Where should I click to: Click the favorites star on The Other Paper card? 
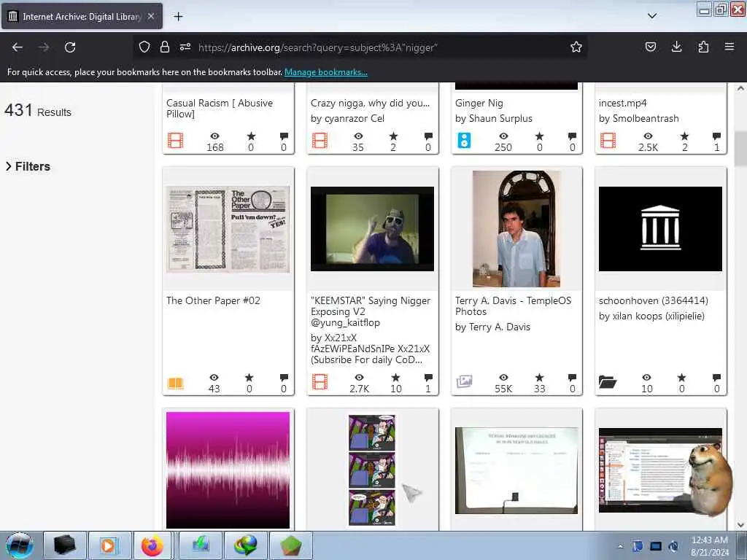(249, 377)
